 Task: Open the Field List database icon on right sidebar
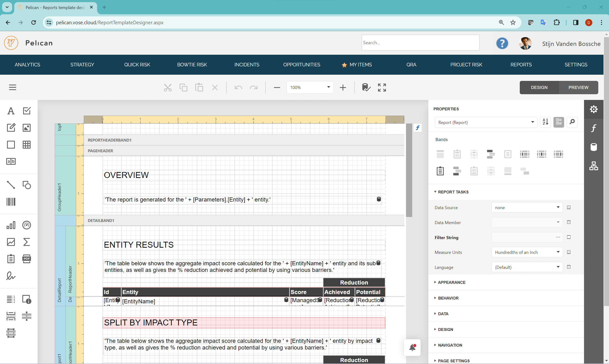[x=594, y=147]
